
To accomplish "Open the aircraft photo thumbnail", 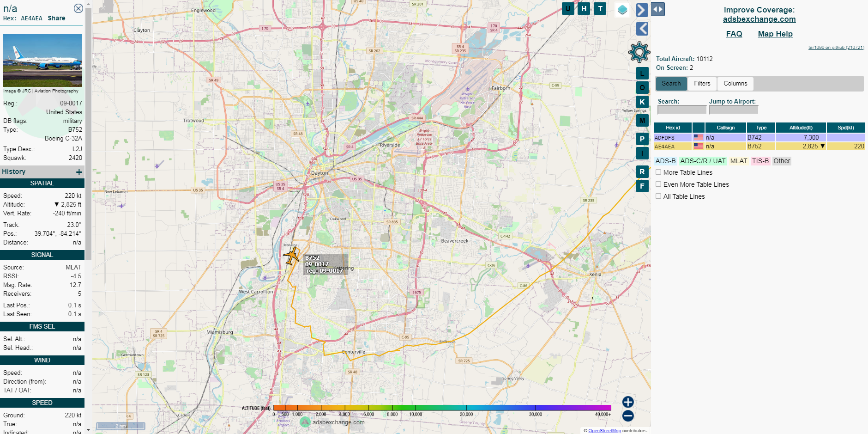I will tap(42, 61).
